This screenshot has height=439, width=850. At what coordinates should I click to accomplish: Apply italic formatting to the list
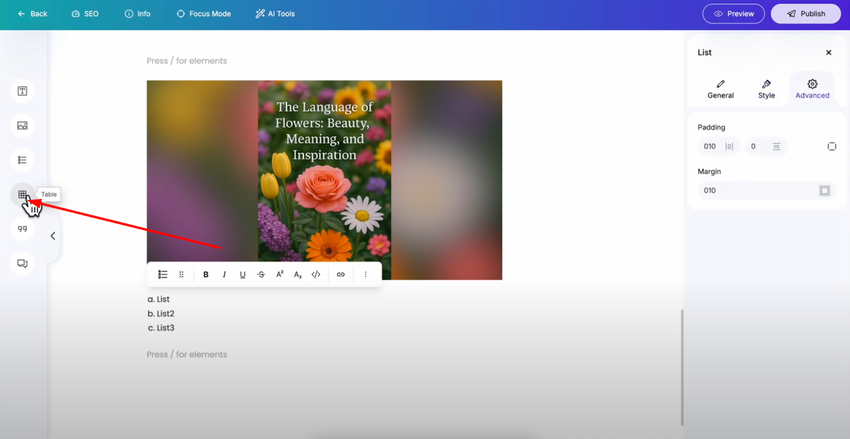pos(224,275)
